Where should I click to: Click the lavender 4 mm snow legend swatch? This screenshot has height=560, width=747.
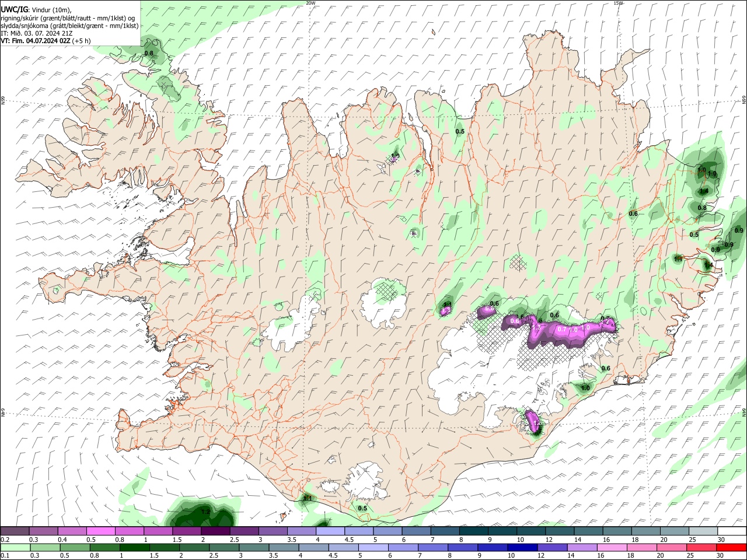(x=330, y=531)
